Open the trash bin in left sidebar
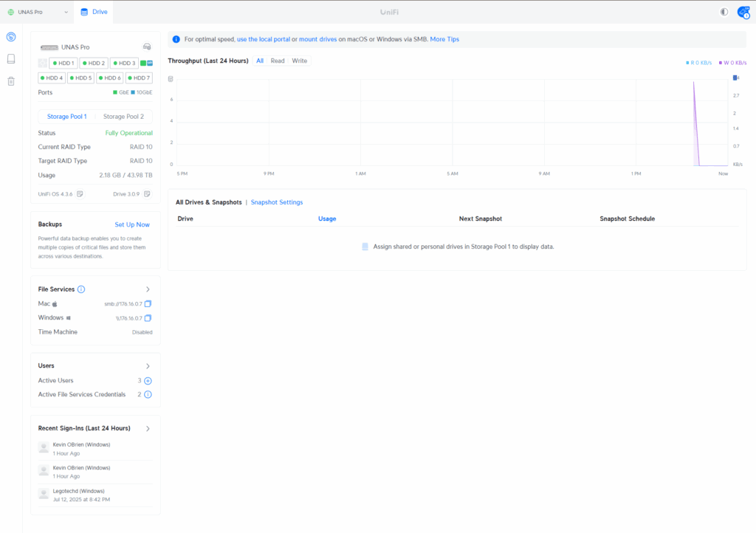 click(11, 81)
